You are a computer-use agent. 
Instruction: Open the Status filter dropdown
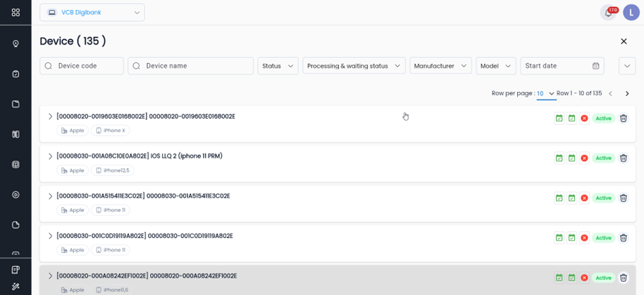pyautogui.click(x=277, y=66)
